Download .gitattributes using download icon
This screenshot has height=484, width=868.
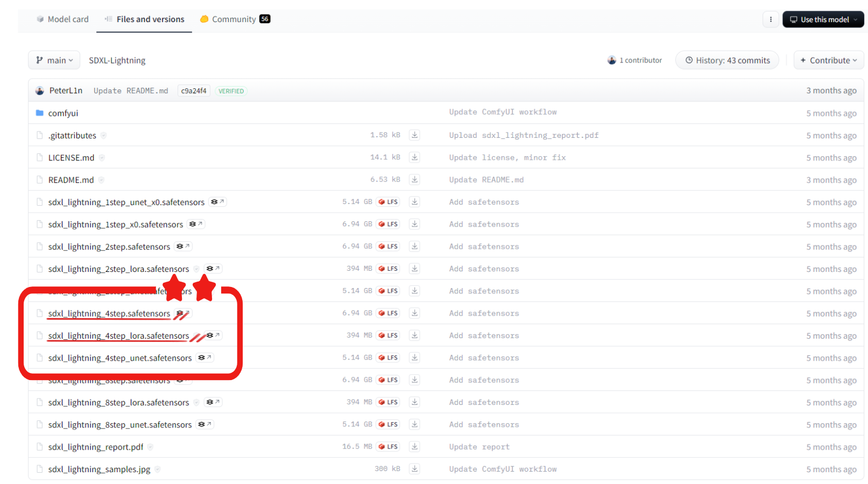click(414, 135)
